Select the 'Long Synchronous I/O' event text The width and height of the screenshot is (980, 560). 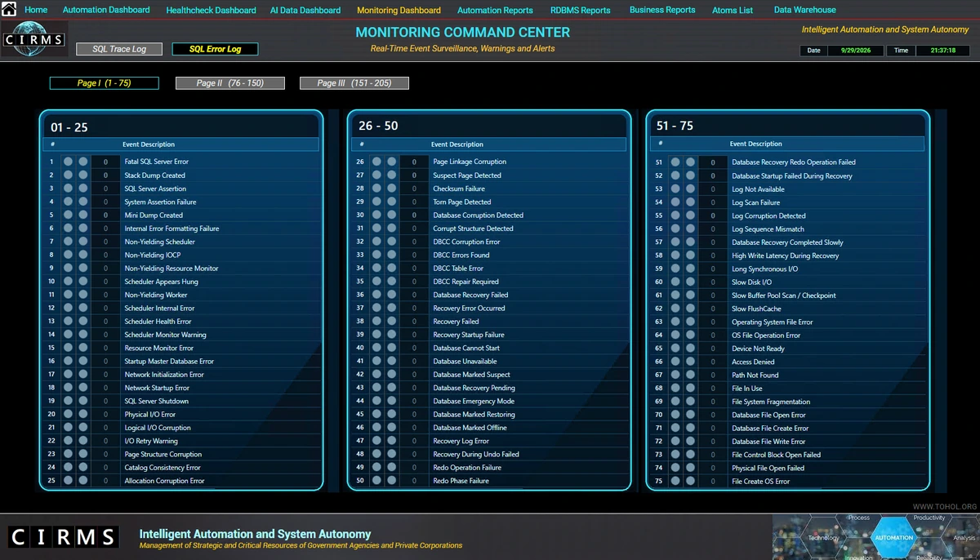tap(765, 269)
